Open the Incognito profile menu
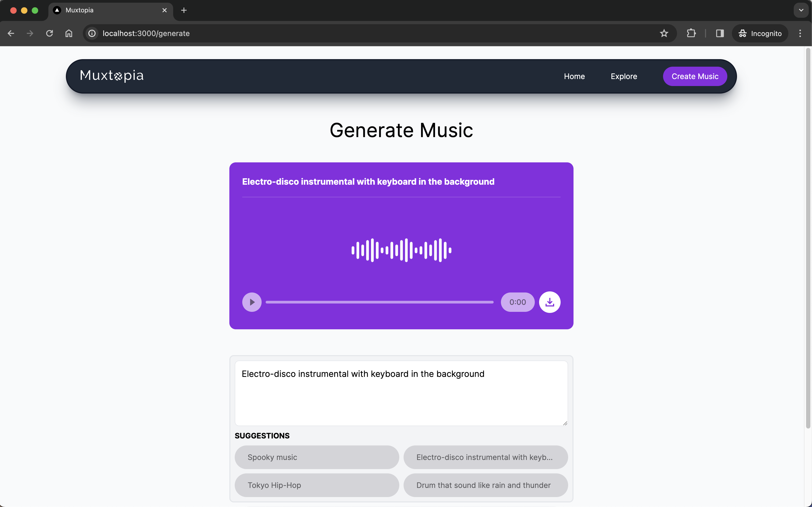 (x=760, y=33)
